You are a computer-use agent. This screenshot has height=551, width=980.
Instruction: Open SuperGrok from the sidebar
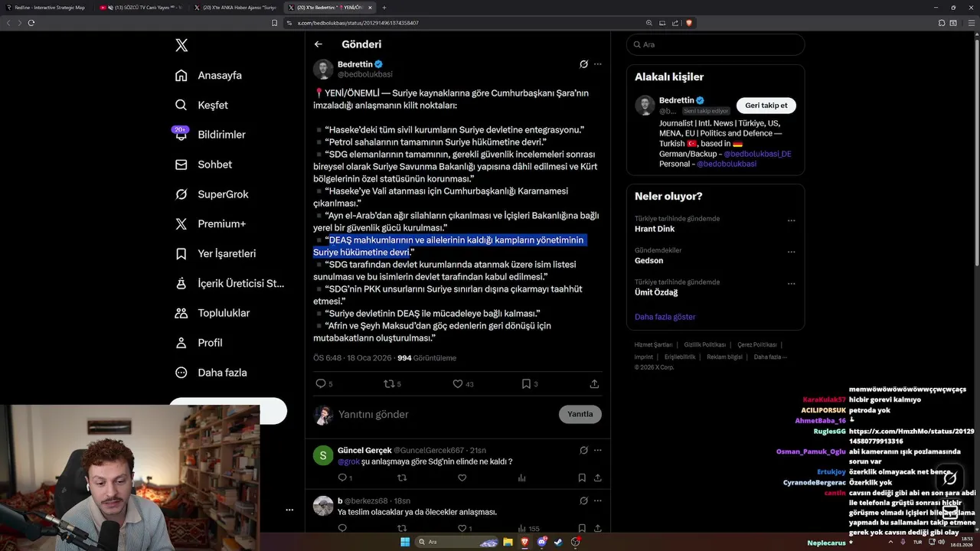(x=211, y=194)
